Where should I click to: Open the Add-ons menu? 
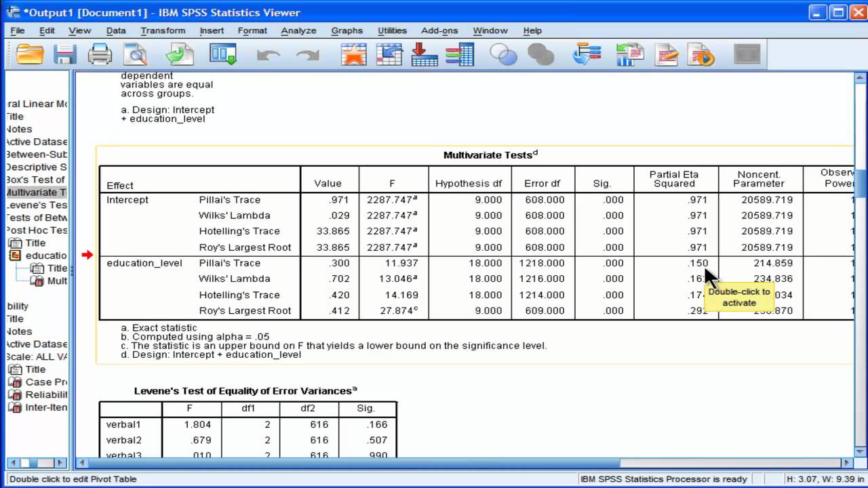439,30
